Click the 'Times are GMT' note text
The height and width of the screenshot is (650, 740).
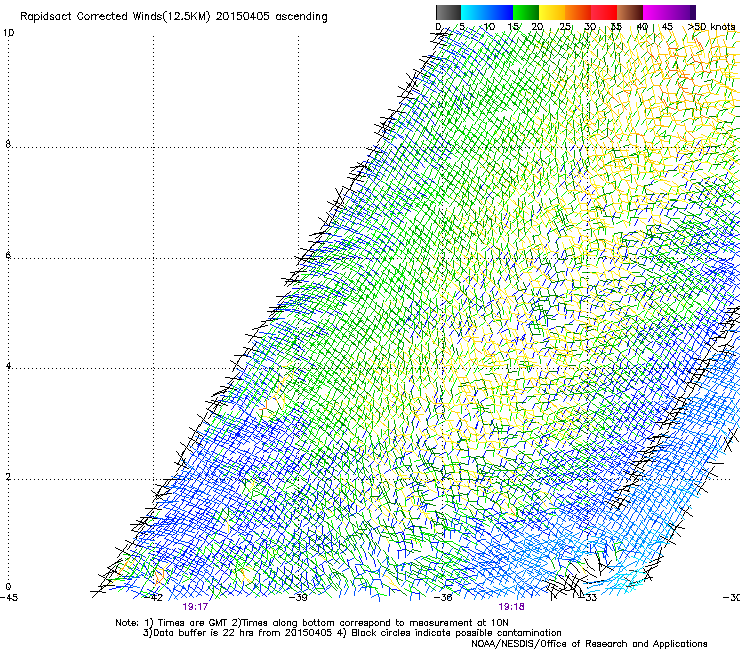tap(193, 623)
